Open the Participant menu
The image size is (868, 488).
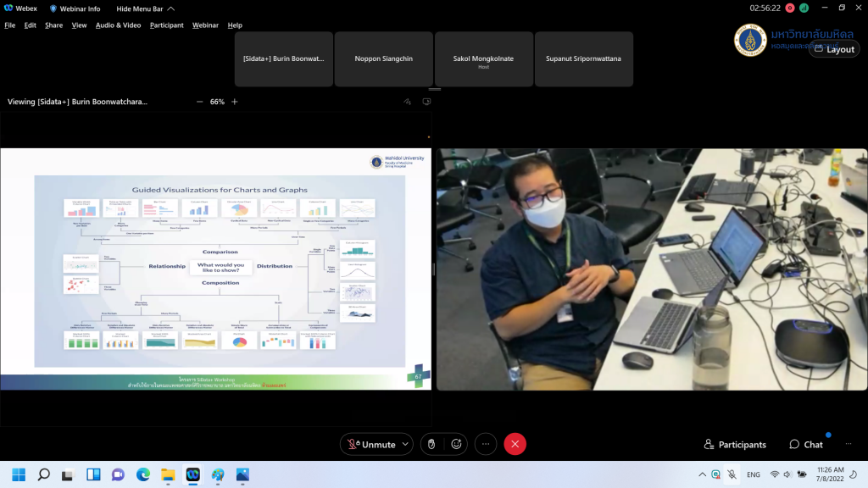[x=166, y=25]
